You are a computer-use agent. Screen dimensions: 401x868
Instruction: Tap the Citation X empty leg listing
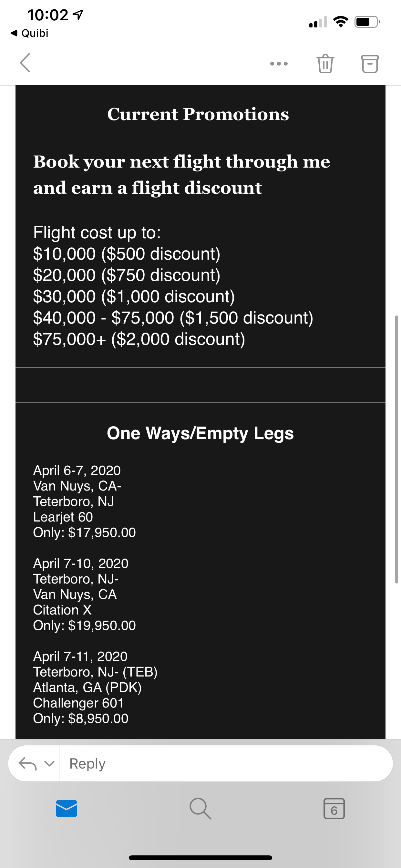tap(84, 594)
